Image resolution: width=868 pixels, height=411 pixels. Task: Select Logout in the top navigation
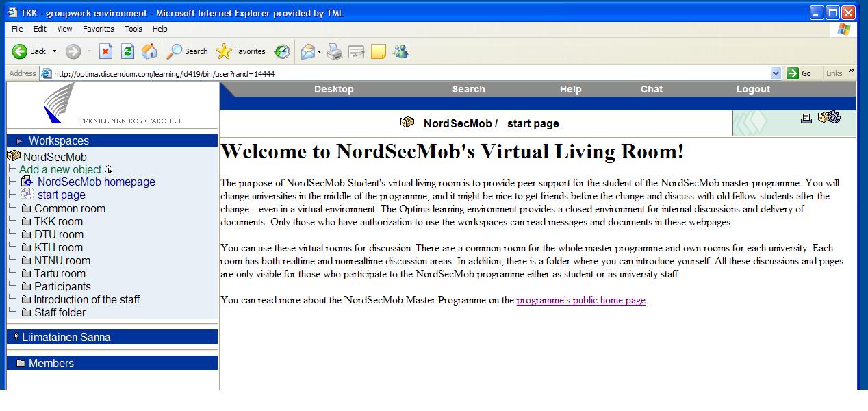coord(753,89)
